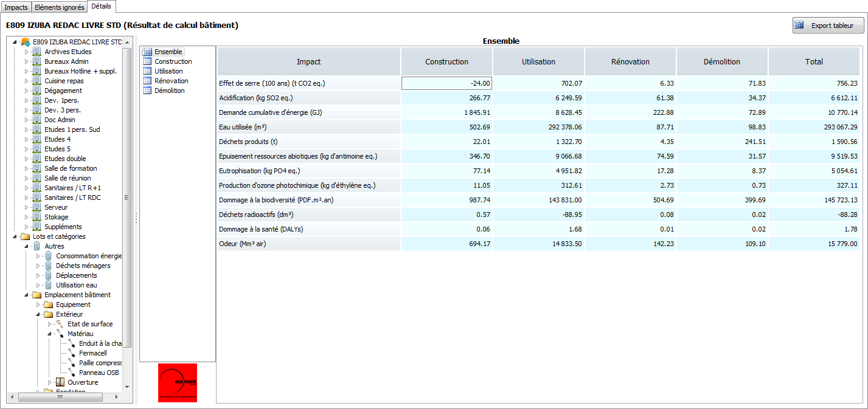Image resolution: width=868 pixels, height=409 pixels.
Task: Collapse the Lots et catégories node
Action: pyautogui.click(x=15, y=236)
